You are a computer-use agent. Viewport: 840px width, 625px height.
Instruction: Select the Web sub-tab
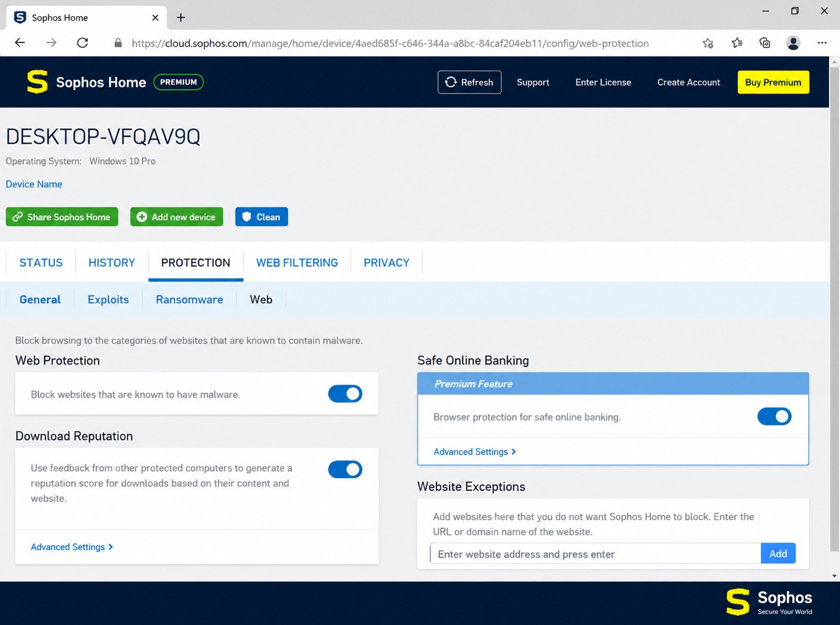261,300
